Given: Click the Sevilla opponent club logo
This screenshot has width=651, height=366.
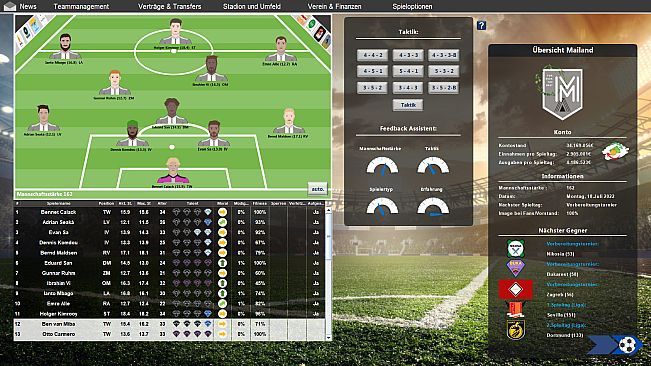Looking at the screenshot, I should 515,310.
